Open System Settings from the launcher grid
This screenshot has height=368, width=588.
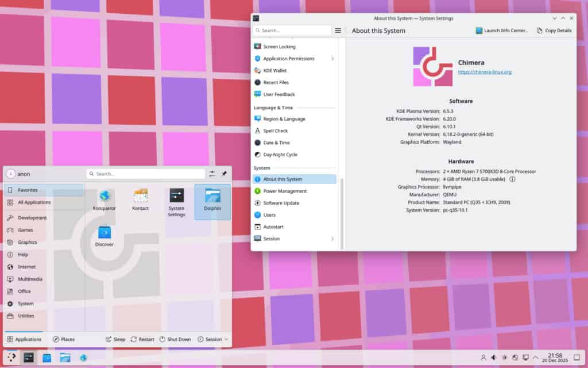click(x=176, y=201)
